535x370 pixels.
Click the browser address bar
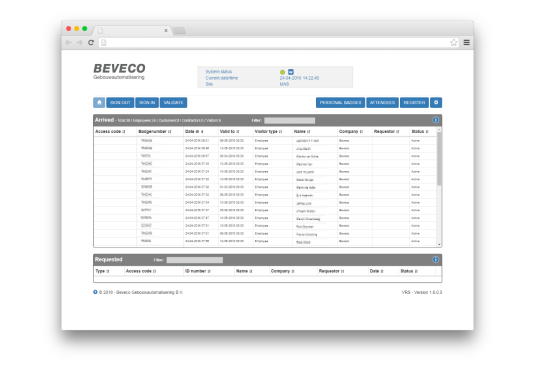(278, 42)
